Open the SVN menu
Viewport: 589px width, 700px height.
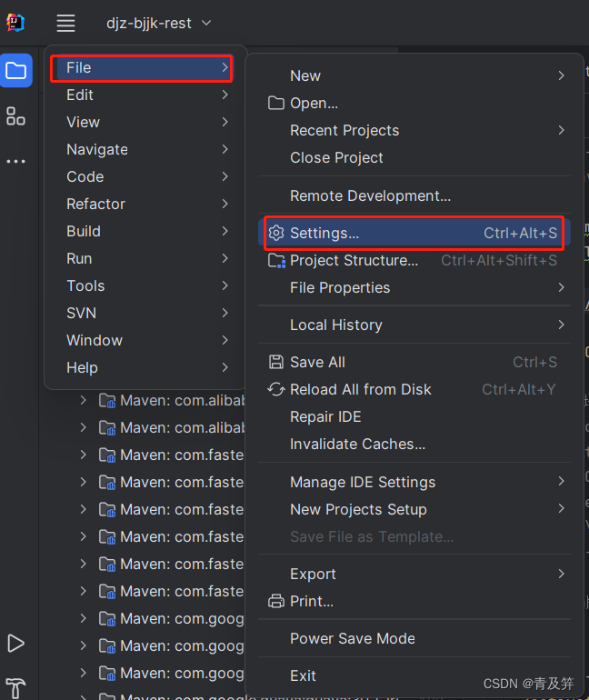tap(147, 313)
